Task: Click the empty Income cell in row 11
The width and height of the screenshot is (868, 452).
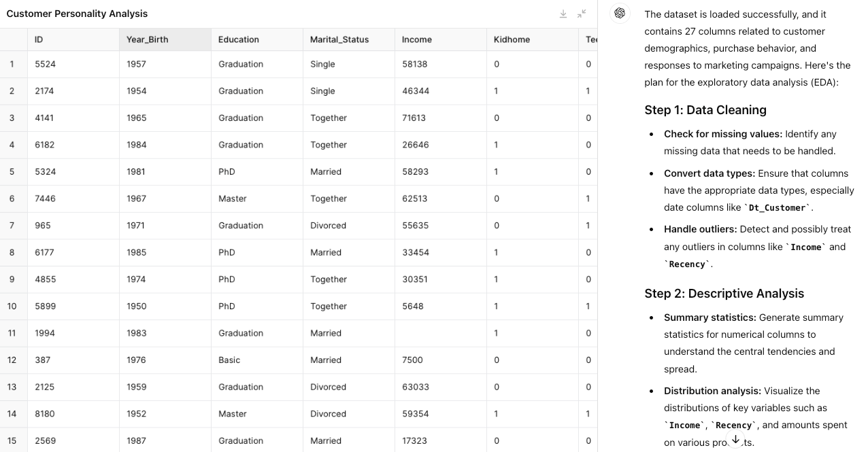Action: click(440, 333)
